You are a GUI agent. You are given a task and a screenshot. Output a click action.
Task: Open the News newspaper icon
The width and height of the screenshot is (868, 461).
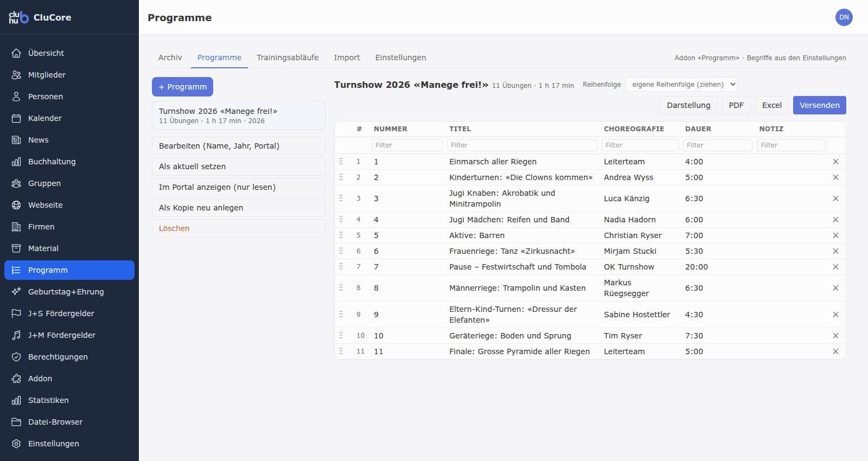pos(16,140)
